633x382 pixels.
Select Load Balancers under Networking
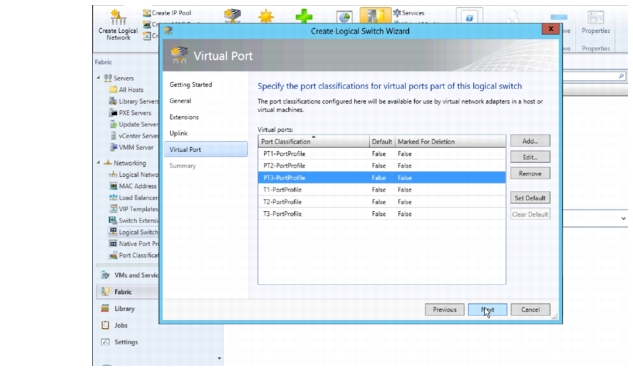[x=134, y=197]
